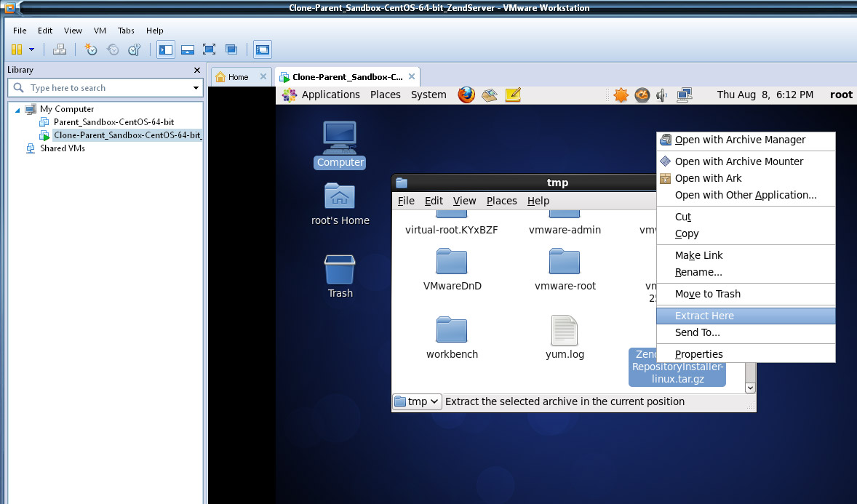Select the Trash desktop icon
The width and height of the screenshot is (857, 504).
coord(340,276)
